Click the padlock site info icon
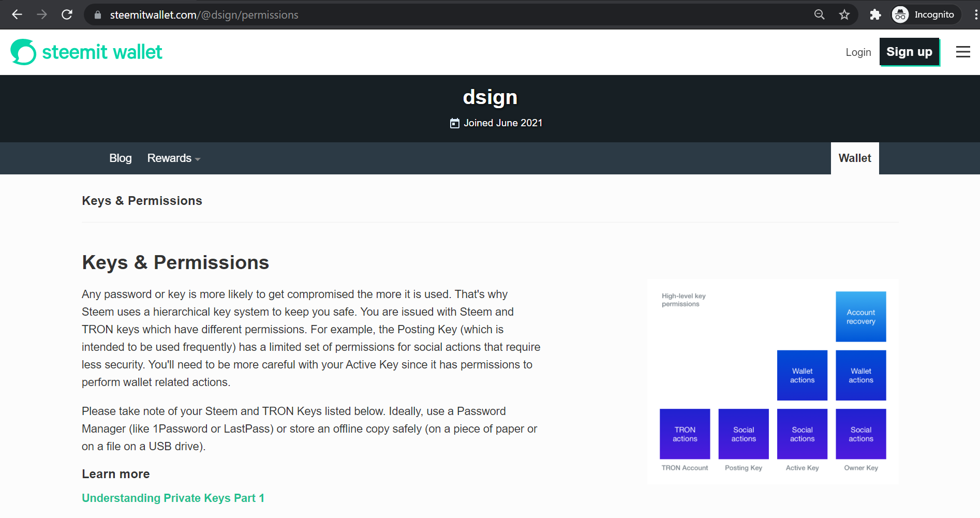This screenshot has height=518, width=980. [x=98, y=15]
